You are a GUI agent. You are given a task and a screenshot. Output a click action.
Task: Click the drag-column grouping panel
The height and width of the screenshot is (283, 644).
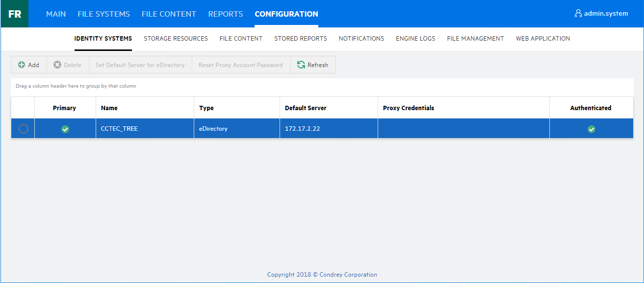point(322,86)
